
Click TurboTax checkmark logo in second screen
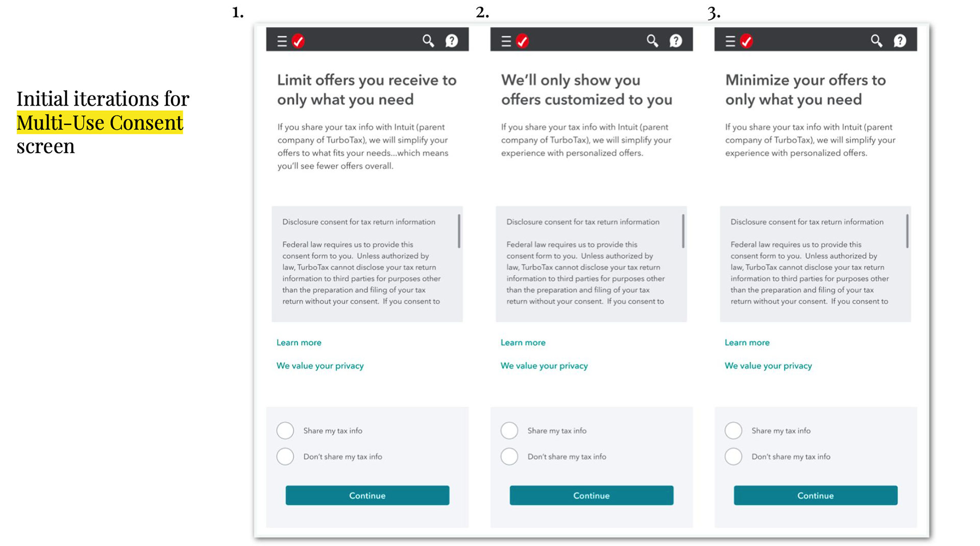point(522,41)
